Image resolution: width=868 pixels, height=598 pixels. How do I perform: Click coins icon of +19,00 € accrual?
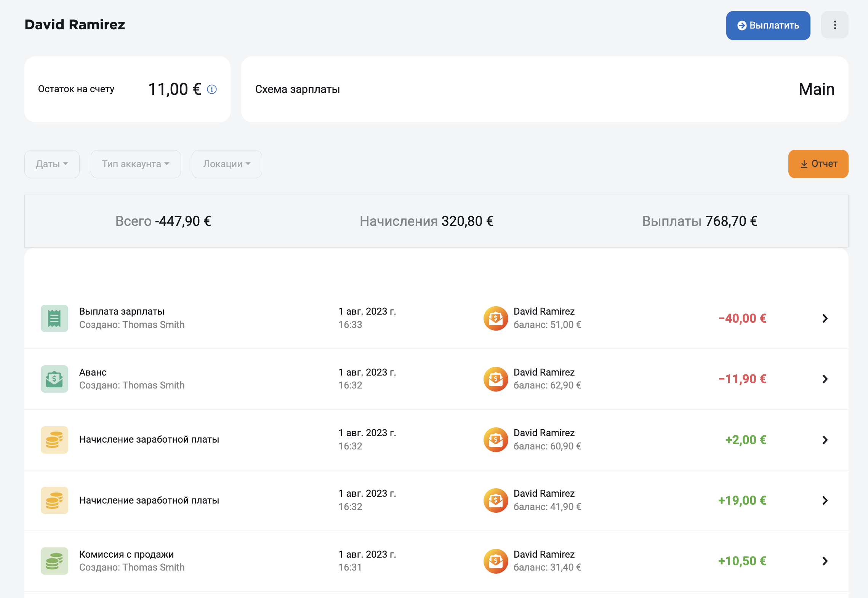[54, 500]
